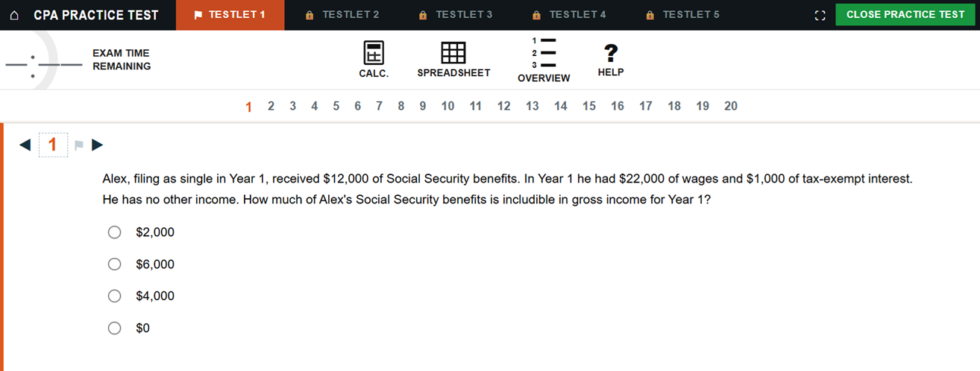Flag question 1 for review
This screenshot has width=980, height=371.
tap(79, 145)
